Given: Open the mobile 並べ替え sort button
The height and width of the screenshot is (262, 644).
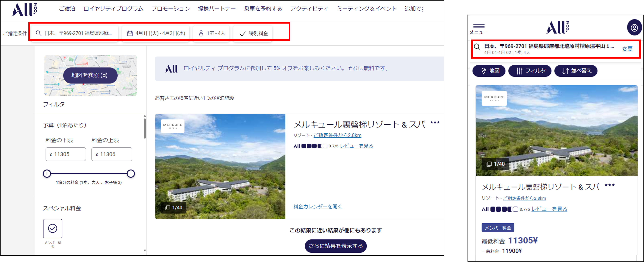Looking at the screenshot, I should 576,71.
